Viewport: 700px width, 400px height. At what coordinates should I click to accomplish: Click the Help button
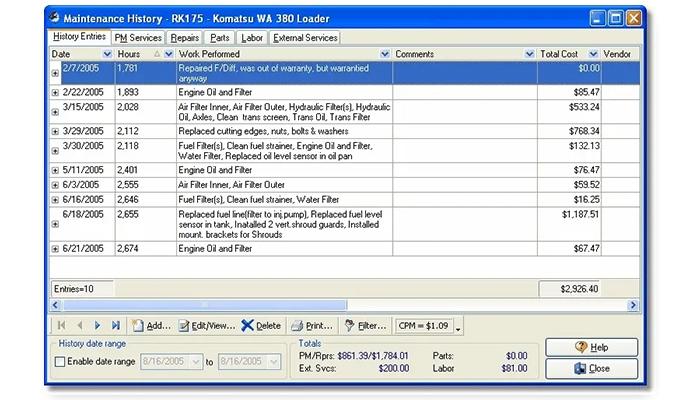point(592,347)
